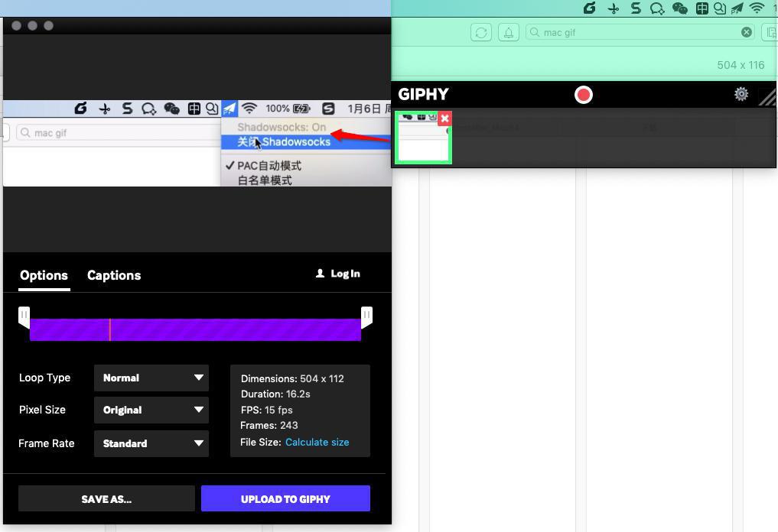Click the '504 x 116' size label
Image resolution: width=778 pixels, height=532 pixels.
coord(741,65)
